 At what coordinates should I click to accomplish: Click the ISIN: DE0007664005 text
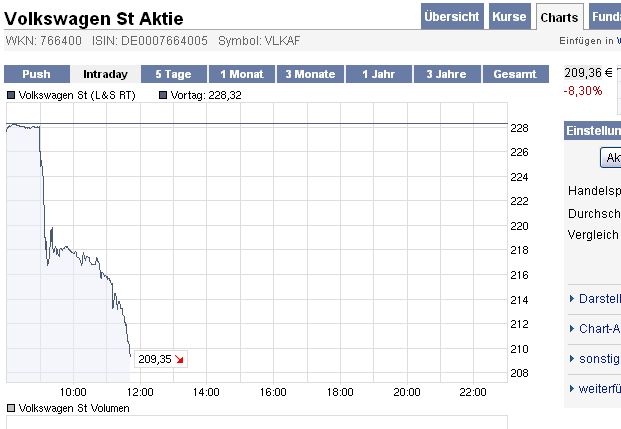click(150, 41)
